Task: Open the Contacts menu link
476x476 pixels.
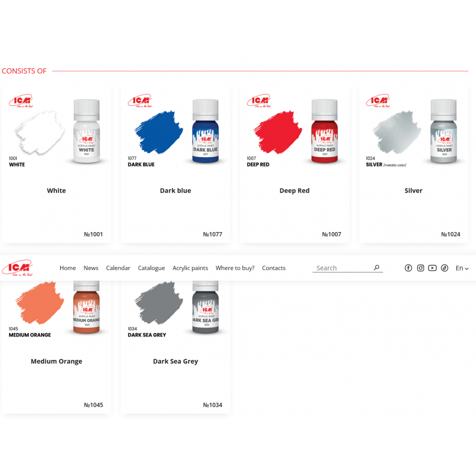Action: tap(274, 268)
